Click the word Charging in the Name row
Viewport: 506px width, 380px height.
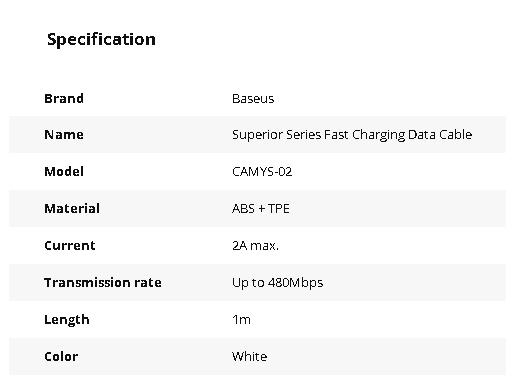tap(379, 135)
